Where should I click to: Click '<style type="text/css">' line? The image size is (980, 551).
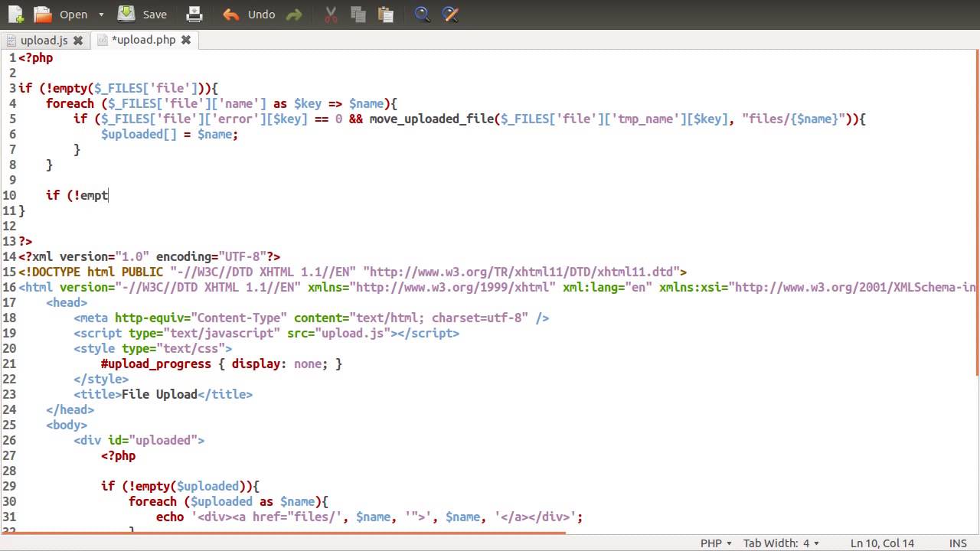(153, 348)
